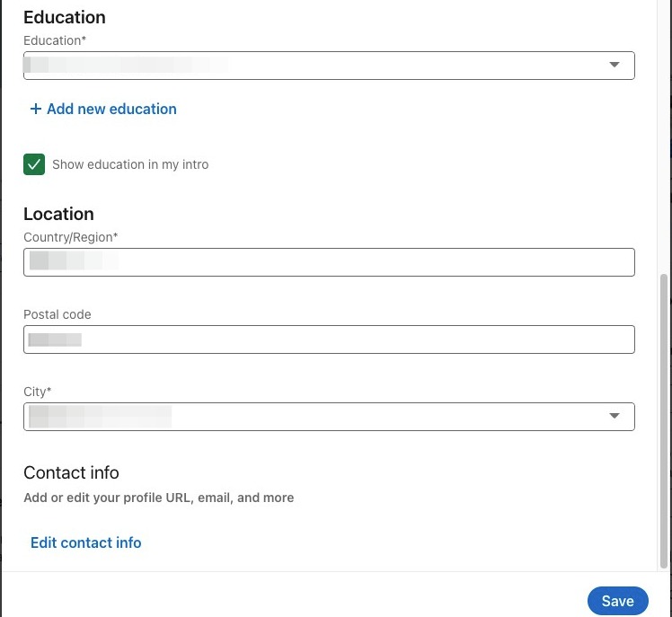Click the 'Country/Region*' field label

coord(71,237)
